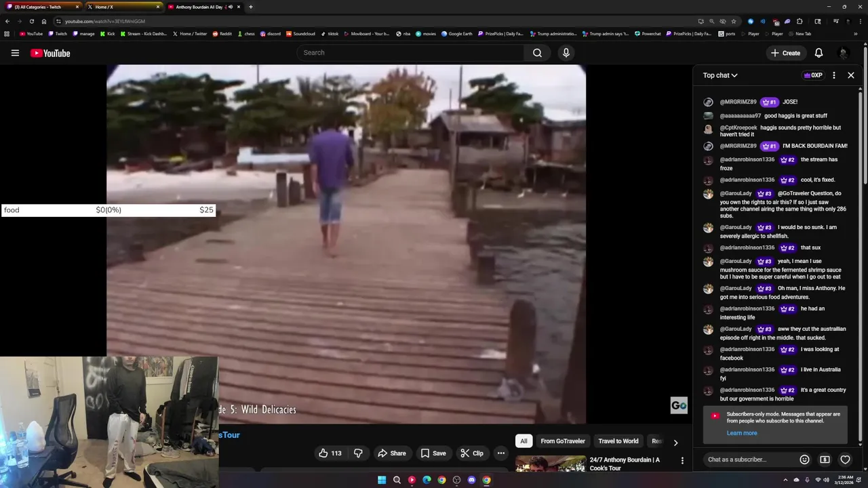Select the From GoTraveler chip
The width and height of the screenshot is (868, 488).
tap(563, 441)
